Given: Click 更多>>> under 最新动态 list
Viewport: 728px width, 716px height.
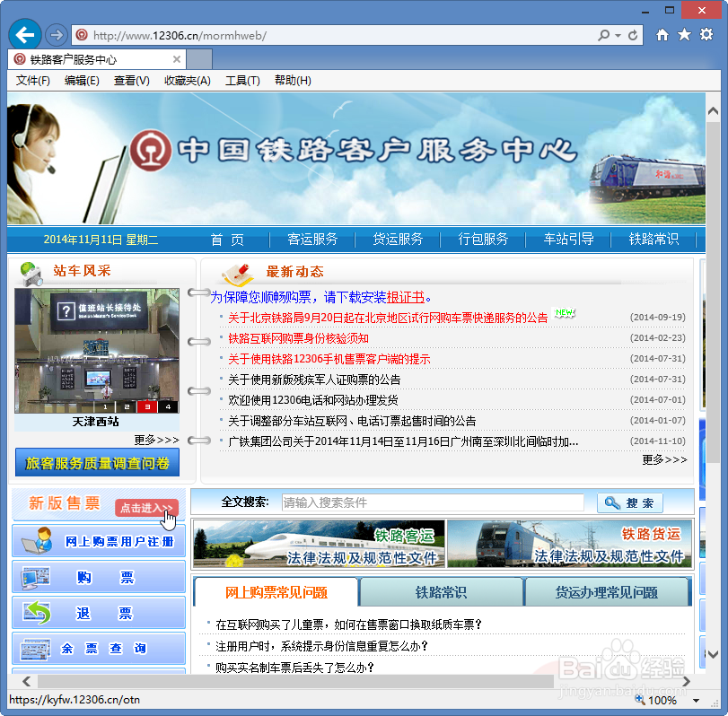Looking at the screenshot, I should pyautogui.click(x=664, y=460).
